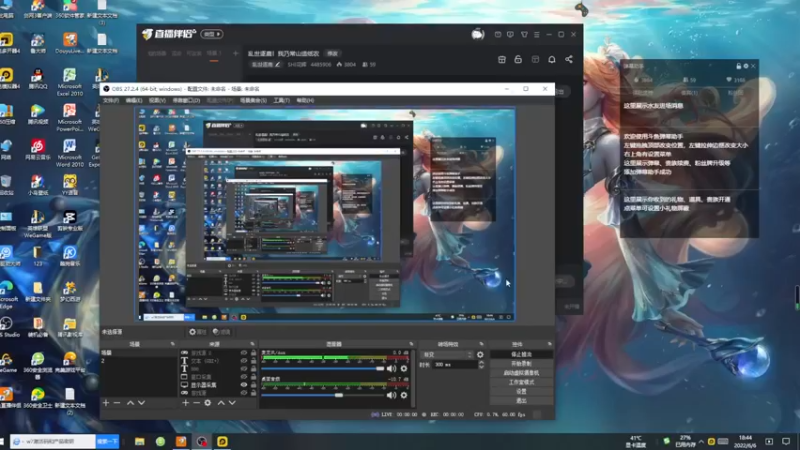Toggle visibility of 显示器采集 source
Image resolution: width=800 pixels, height=450 pixels.
coord(244,385)
